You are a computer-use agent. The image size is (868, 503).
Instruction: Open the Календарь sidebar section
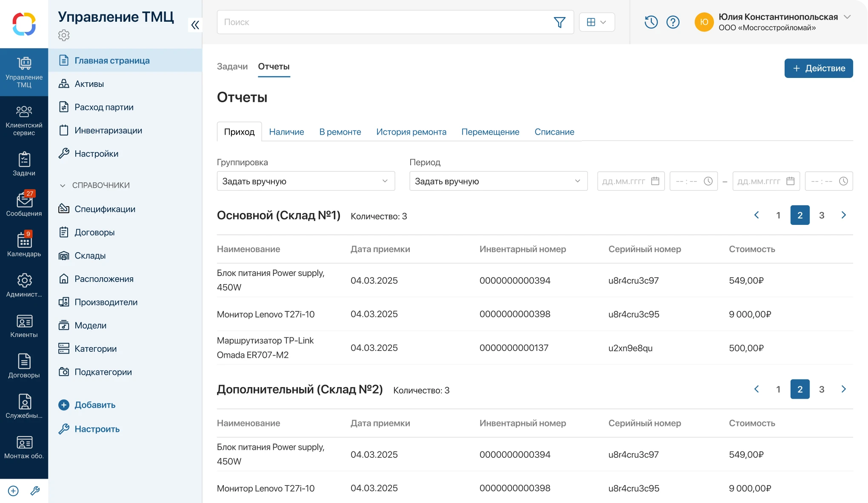pyautogui.click(x=24, y=244)
